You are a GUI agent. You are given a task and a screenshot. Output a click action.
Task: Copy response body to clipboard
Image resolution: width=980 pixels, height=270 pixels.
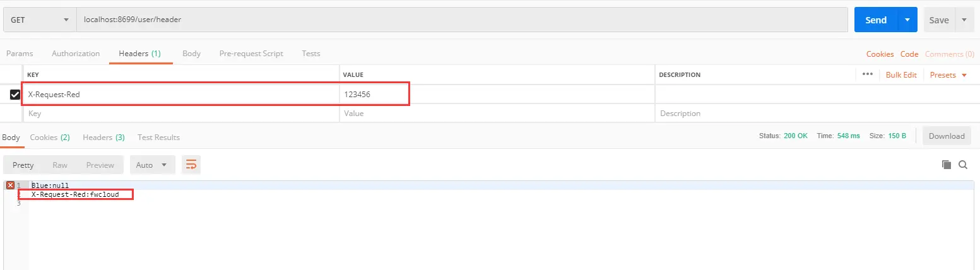[x=946, y=165]
